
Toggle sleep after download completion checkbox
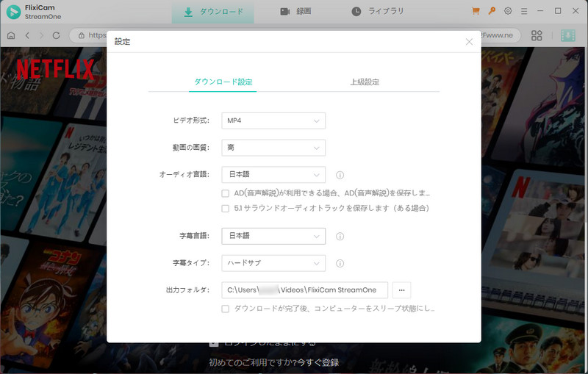click(226, 309)
